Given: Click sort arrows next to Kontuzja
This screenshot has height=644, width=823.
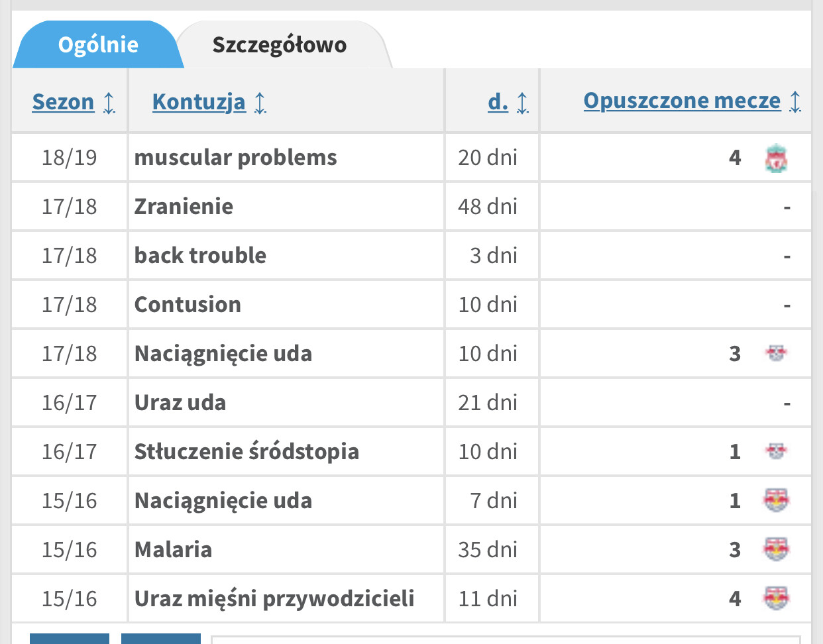Looking at the screenshot, I should point(260,103).
